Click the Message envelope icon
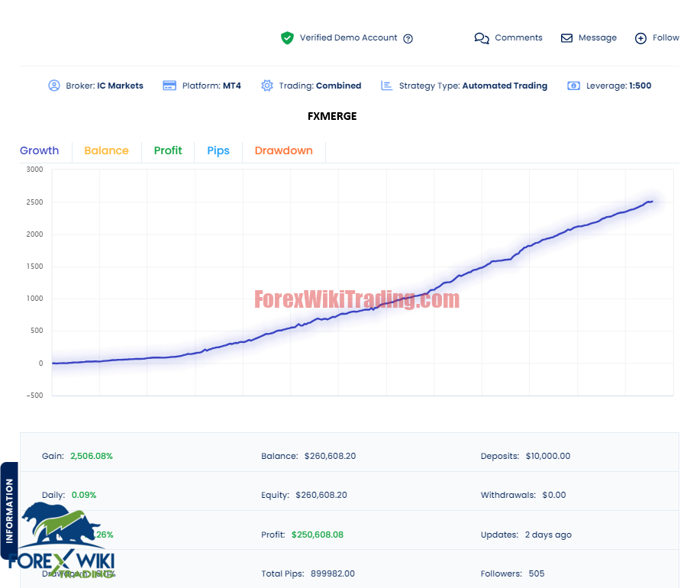The height and width of the screenshot is (588, 700). 566,38
